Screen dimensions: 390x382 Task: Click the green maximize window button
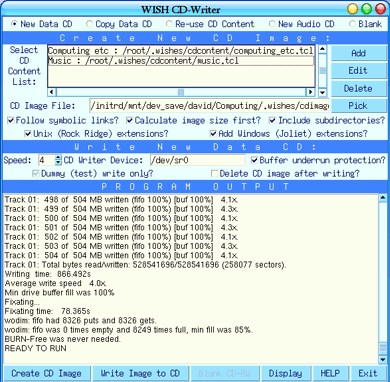click(x=366, y=9)
